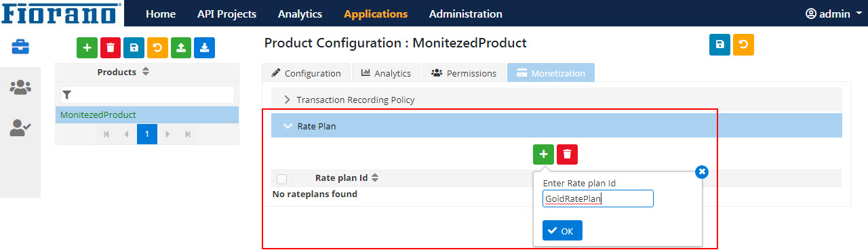Delete rate plan with red trash button
This screenshot has width=868, height=250.
tap(567, 154)
